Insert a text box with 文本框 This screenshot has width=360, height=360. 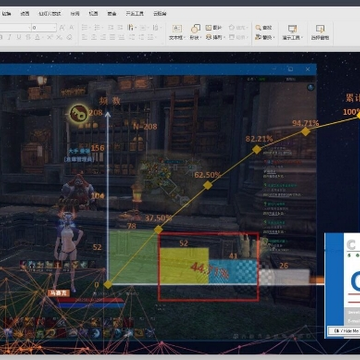[177, 32]
